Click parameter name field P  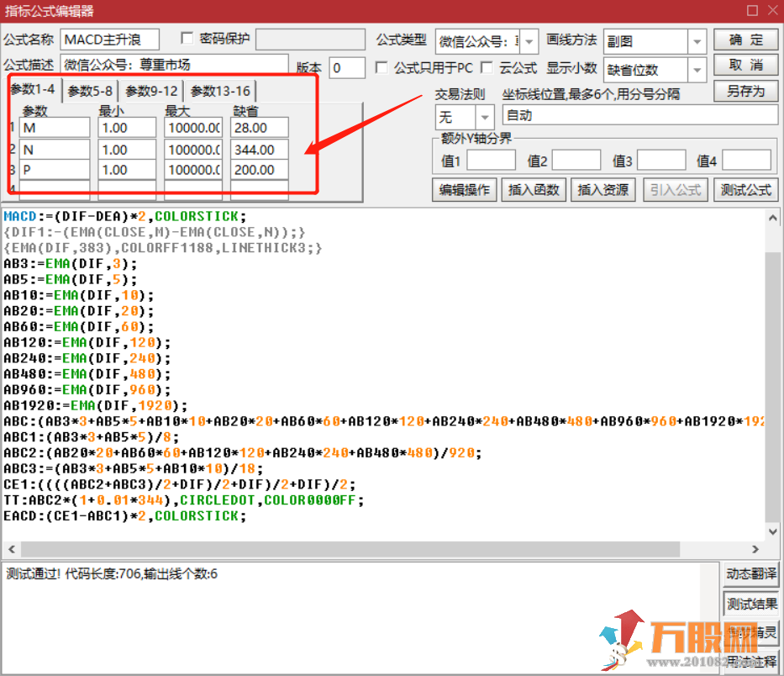(x=55, y=170)
